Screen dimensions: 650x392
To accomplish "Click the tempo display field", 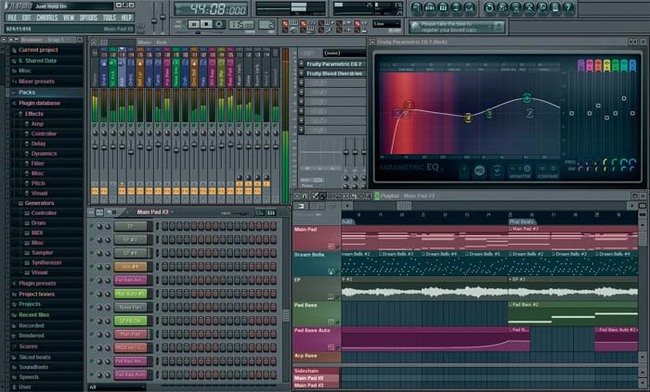I will pos(241,24).
